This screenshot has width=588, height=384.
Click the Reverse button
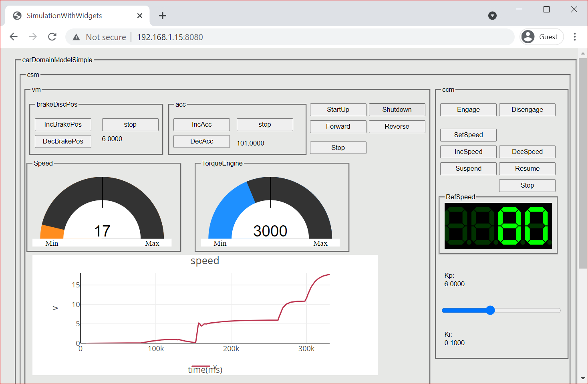(x=397, y=127)
